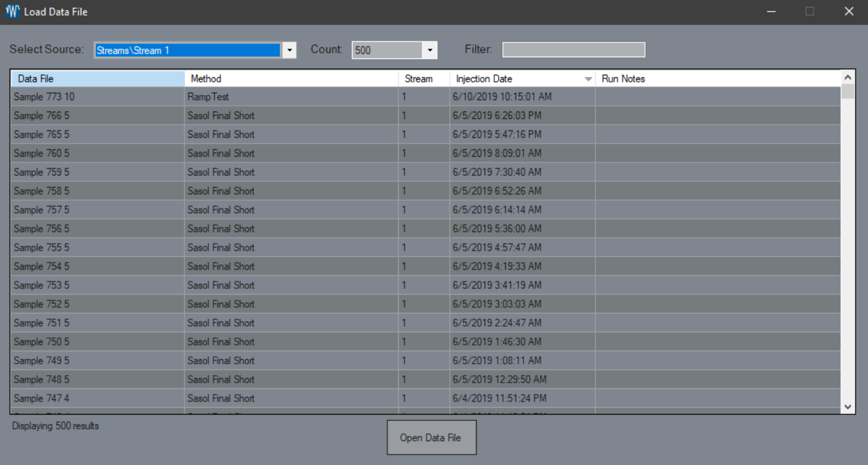Open the Count dropdown arrow

(x=430, y=50)
